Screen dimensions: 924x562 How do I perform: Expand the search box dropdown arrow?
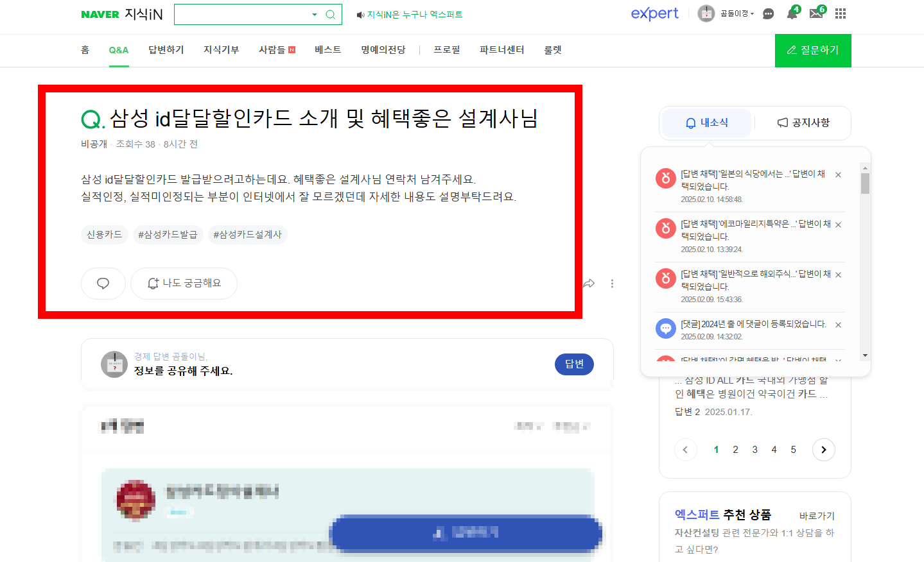pyautogui.click(x=315, y=15)
